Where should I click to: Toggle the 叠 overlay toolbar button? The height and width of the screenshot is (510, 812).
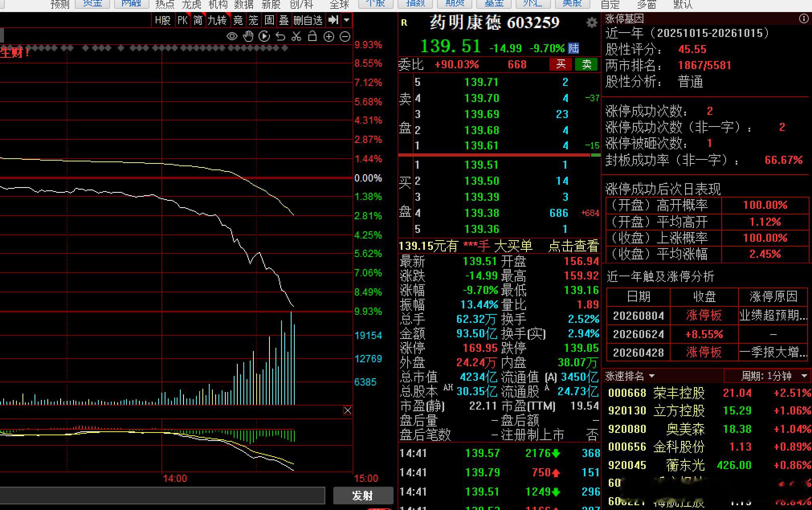(284, 20)
